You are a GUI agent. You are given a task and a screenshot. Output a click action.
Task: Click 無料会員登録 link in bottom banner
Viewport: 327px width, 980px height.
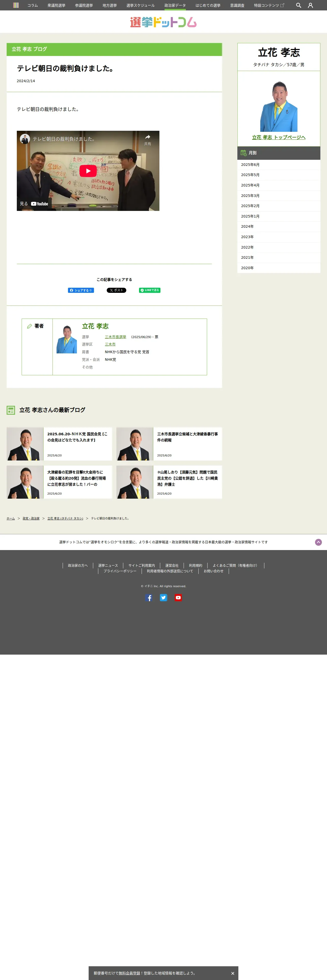pos(129,973)
